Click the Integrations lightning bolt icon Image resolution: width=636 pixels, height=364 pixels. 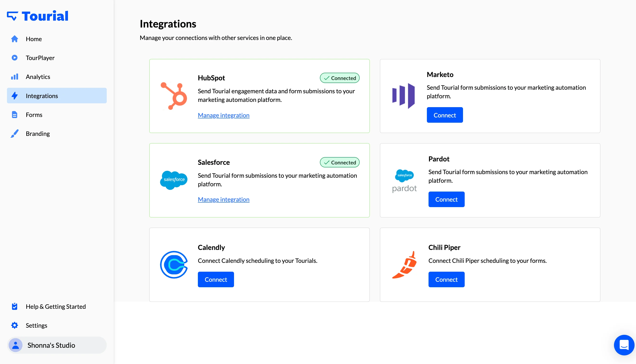[15, 95]
